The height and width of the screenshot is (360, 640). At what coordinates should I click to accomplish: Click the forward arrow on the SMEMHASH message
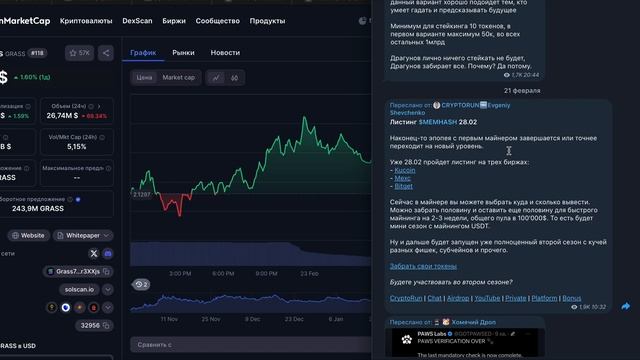[x=625, y=306]
